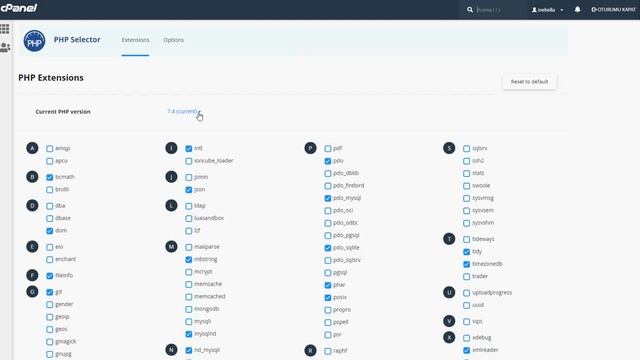640x360 pixels.
Task: Click the letter F group badge
Action: coord(32,276)
